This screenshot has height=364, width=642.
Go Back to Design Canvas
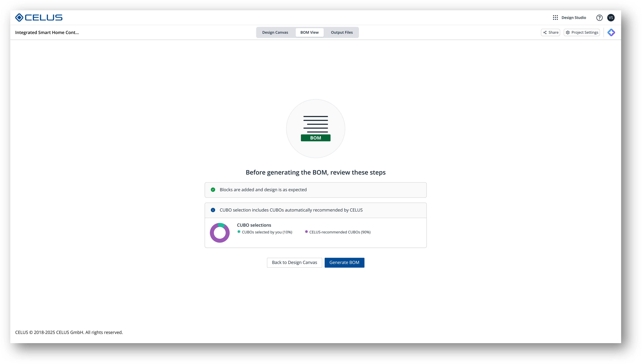(x=294, y=263)
